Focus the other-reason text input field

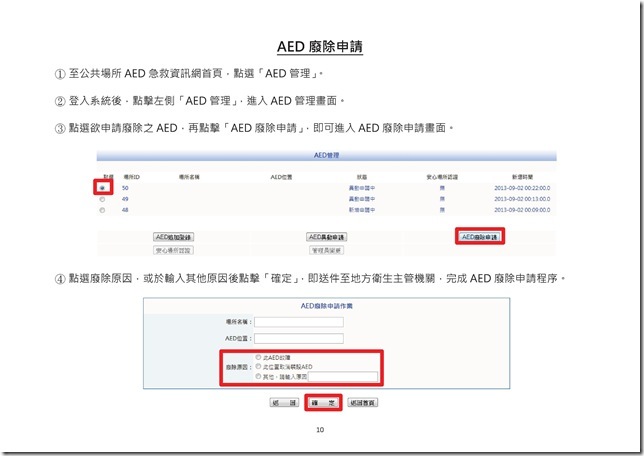pyautogui.click(x=343, y=377)
